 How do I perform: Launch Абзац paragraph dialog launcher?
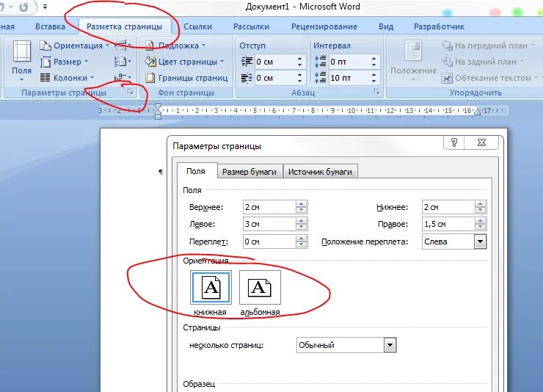pyautogui.click(x=376, y=92)
